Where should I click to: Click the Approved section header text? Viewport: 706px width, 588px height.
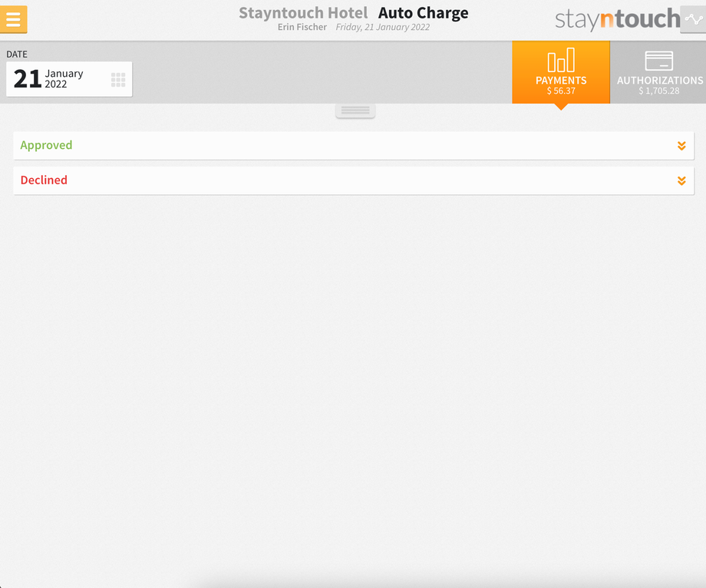click(x=46, y=145)
